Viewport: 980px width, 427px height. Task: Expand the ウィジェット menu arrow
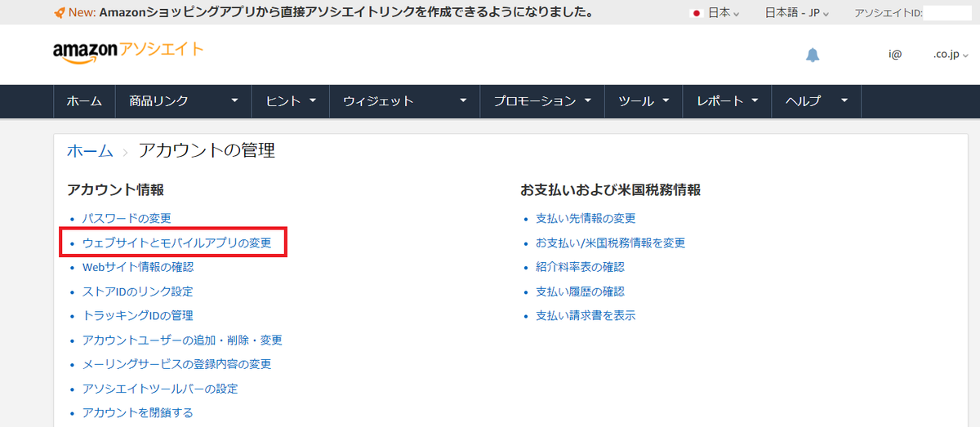[463, 101]
